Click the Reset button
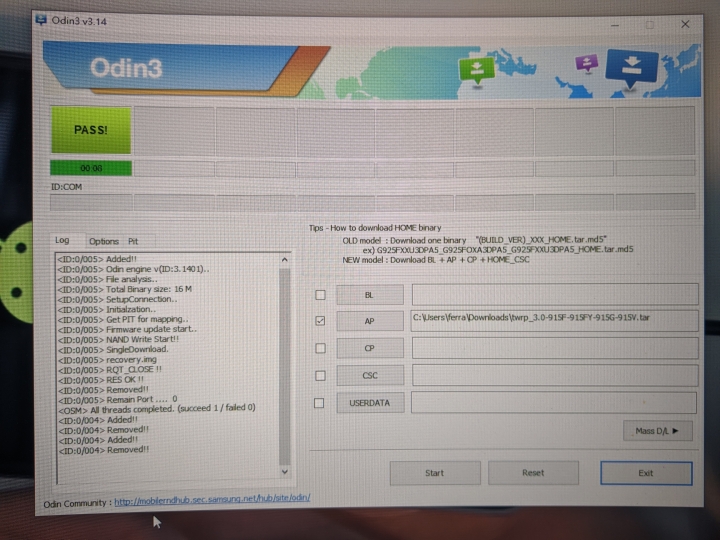 coord(533,472)
